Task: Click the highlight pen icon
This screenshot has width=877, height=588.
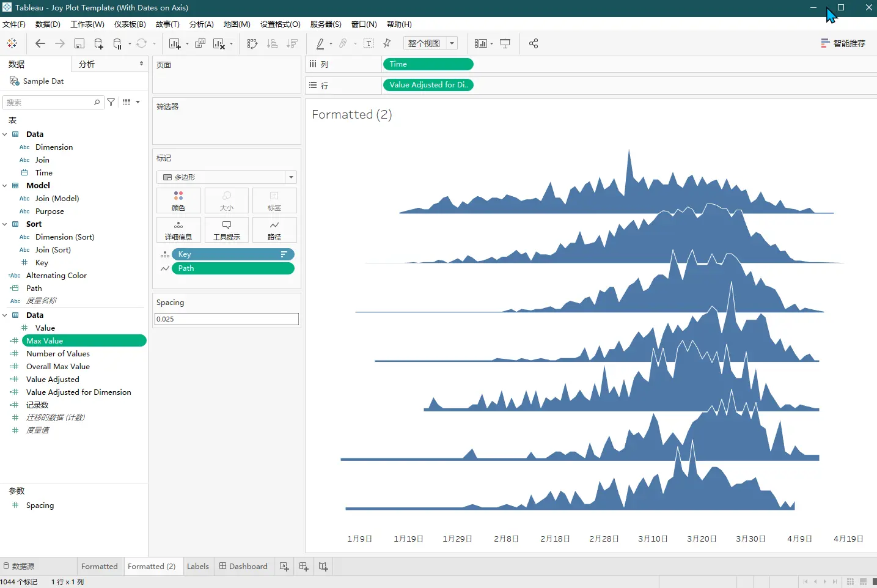Action: (320, 43)
